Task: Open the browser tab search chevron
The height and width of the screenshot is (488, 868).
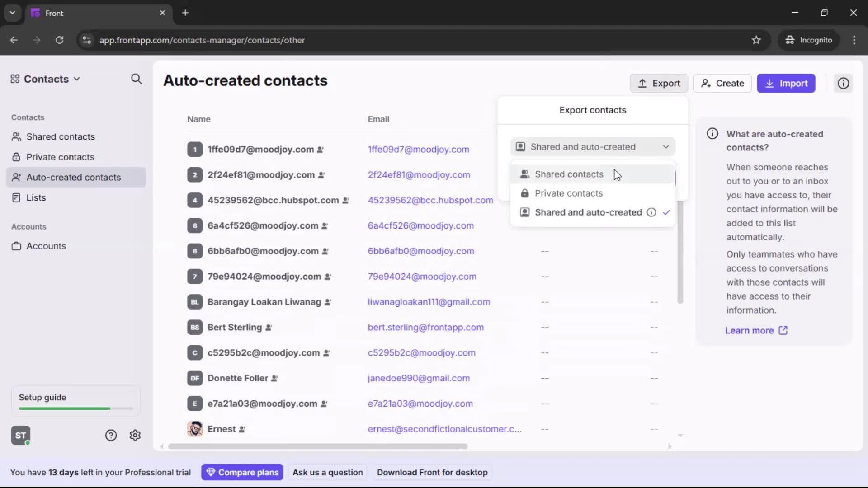Action: (12, 13)
